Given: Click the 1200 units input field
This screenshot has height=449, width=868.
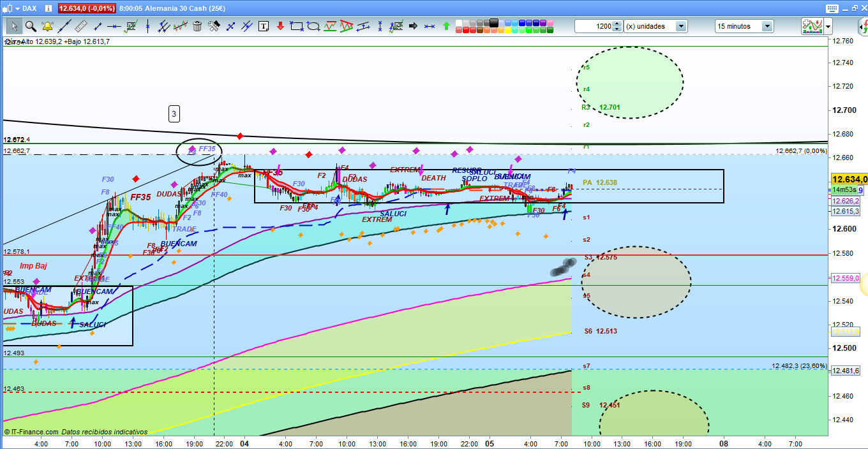Looking at the screenshot, I should (x=594, y=26).
